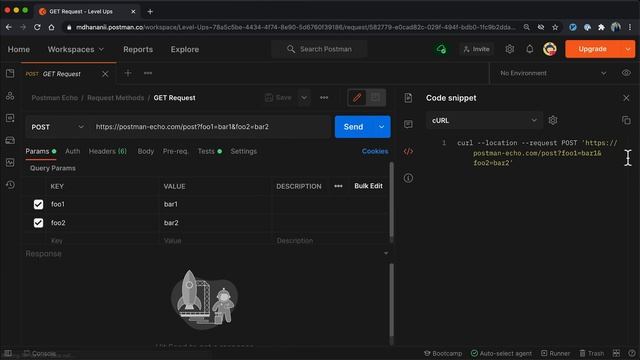Copy the code snippet to clipboard
This screenshot has height=360, width=640.
pyautogui.click(x=626, y=120)
